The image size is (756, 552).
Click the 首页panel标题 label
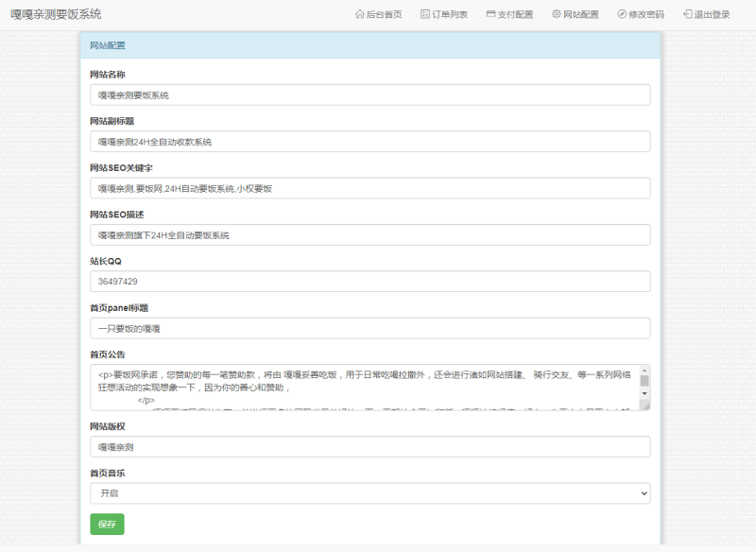pyautogui.click(x=119, y=307)
